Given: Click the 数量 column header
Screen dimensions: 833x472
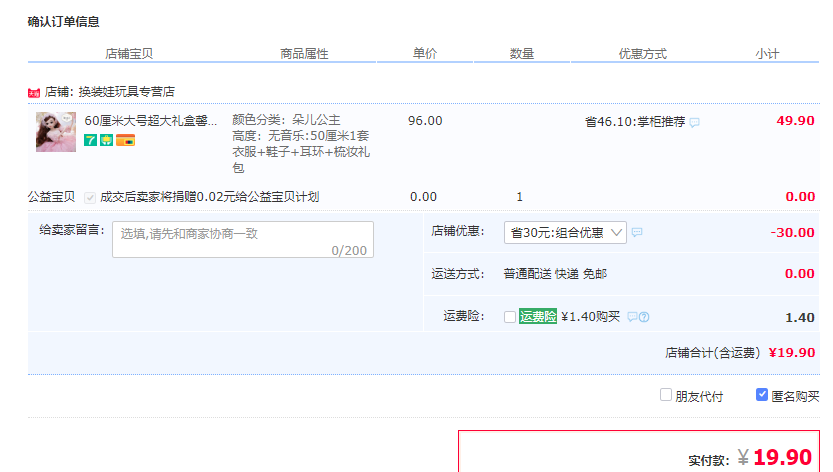Looking at the screenshot, I should (x=522, y=54).
